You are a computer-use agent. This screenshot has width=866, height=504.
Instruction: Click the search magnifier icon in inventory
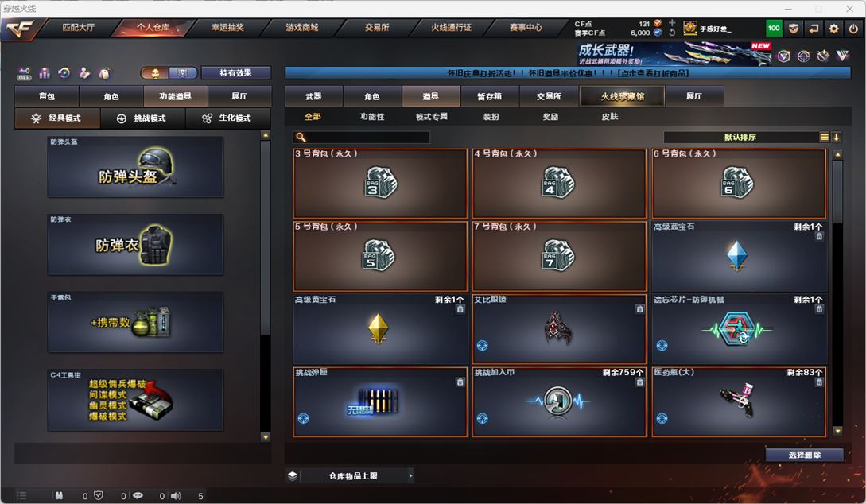click(x=301, y=137)
